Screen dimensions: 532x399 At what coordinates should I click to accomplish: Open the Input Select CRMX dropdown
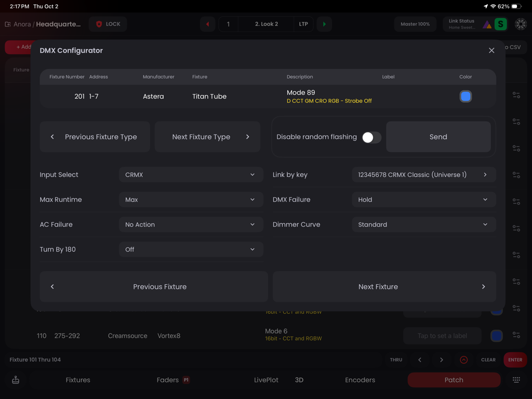(191, 175)
